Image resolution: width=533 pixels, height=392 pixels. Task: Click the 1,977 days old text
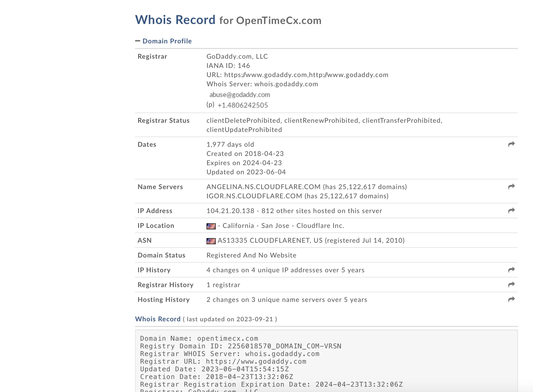coord(230,144)
